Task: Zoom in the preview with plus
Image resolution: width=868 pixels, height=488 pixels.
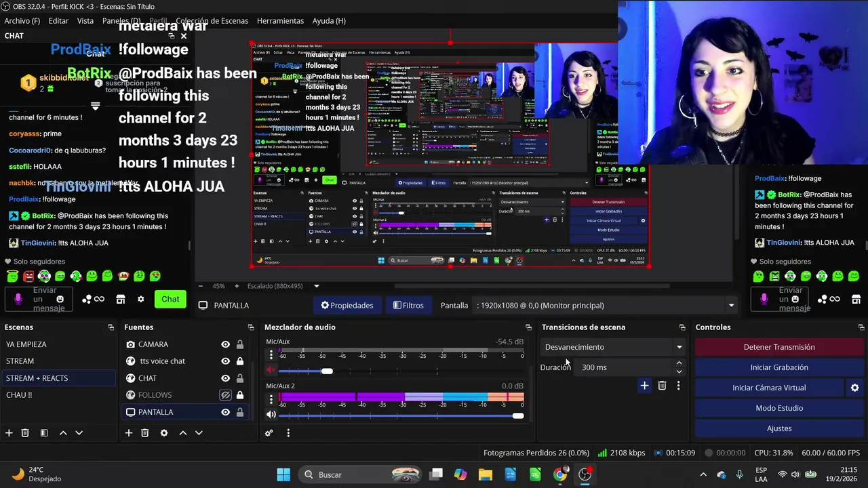Action: pos(236,286)
